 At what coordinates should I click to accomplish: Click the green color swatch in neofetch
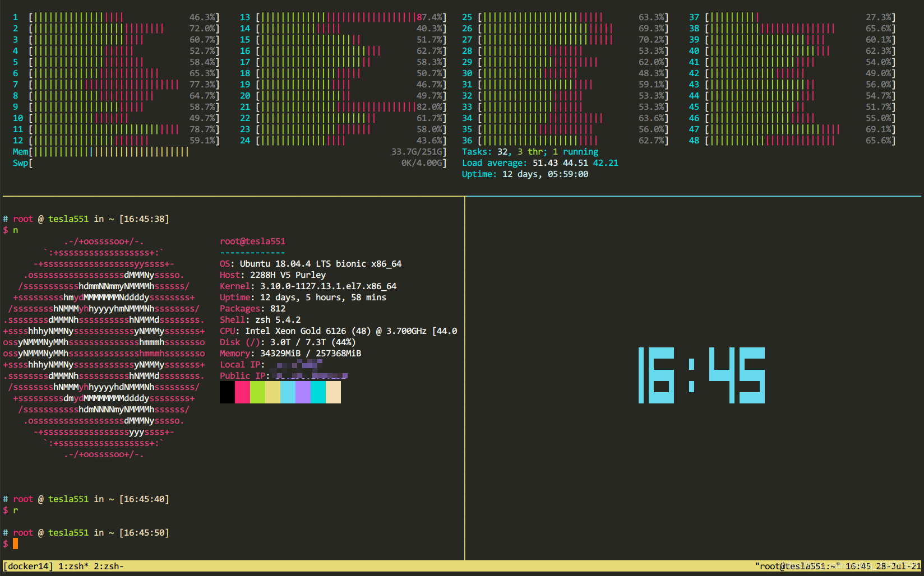(257, 392)
